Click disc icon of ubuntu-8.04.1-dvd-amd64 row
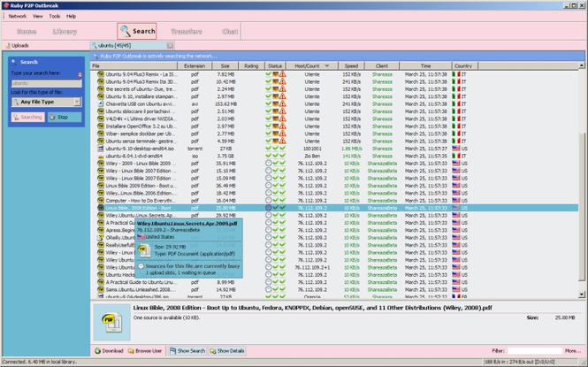This screenshot has width=588, height=367. click(x=101, y=156)
